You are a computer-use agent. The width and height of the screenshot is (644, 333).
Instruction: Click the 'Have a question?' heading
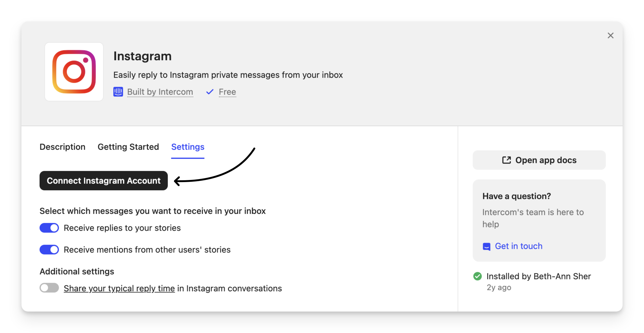[x=517, y=196]
